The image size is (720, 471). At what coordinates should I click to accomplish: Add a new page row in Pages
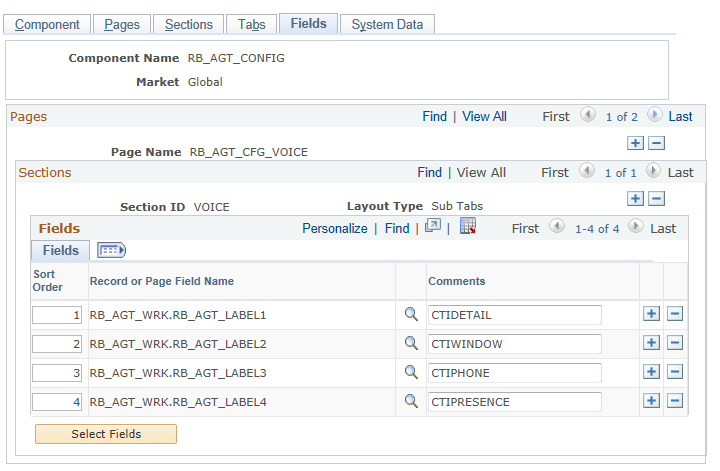pos(636,143)
